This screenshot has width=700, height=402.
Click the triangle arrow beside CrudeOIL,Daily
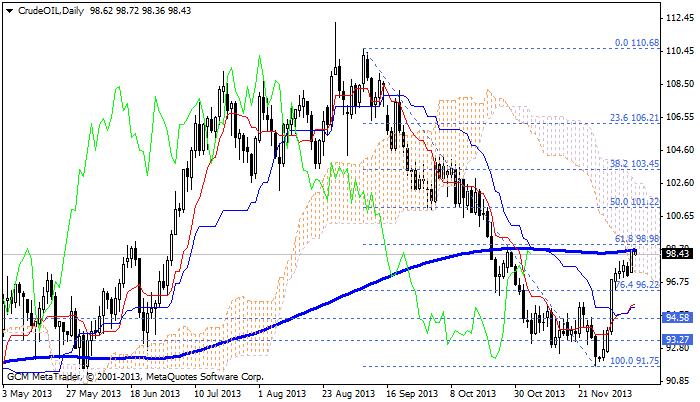tap(8, 8)
